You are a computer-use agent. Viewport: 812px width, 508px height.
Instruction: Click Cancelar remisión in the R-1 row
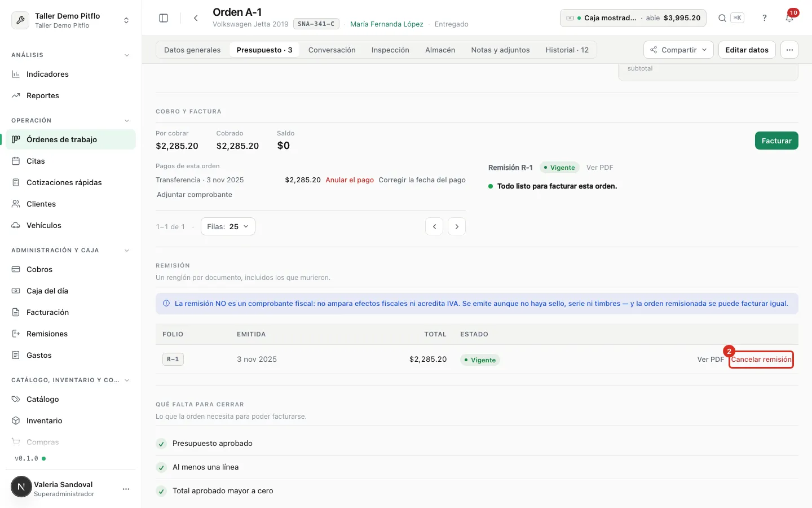tap(761, 360)
